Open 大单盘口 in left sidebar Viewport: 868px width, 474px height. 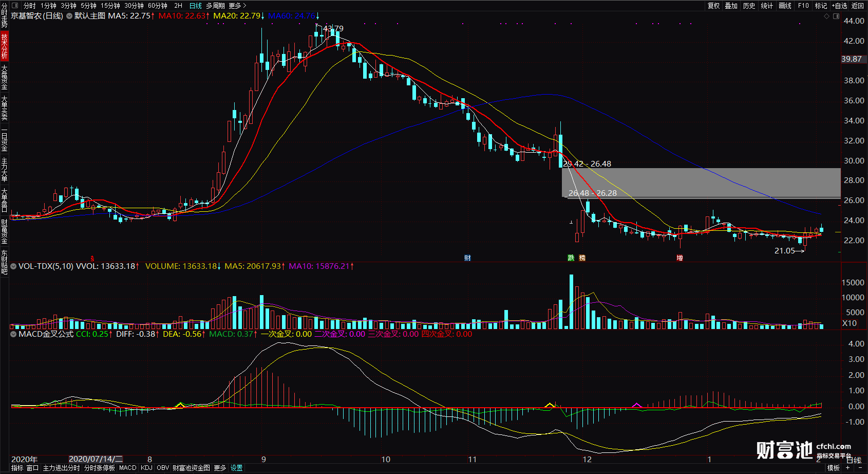tap(4, 200)
